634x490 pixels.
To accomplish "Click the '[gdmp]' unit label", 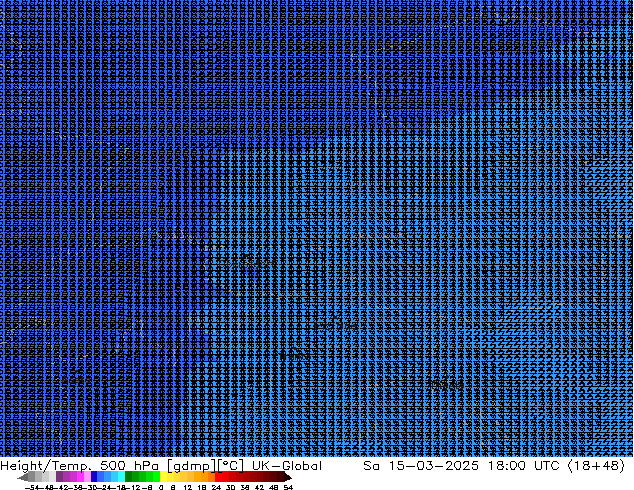I will [x=191, y=466].
